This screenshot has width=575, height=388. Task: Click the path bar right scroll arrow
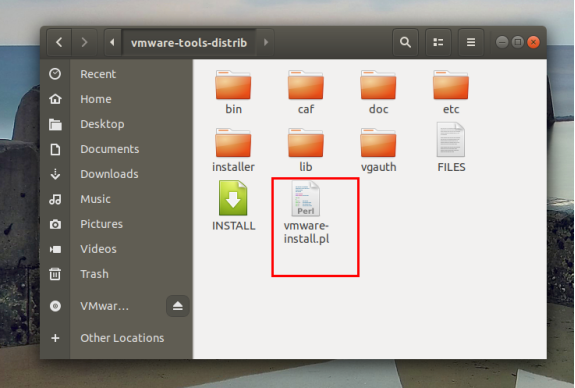point(266,43)
